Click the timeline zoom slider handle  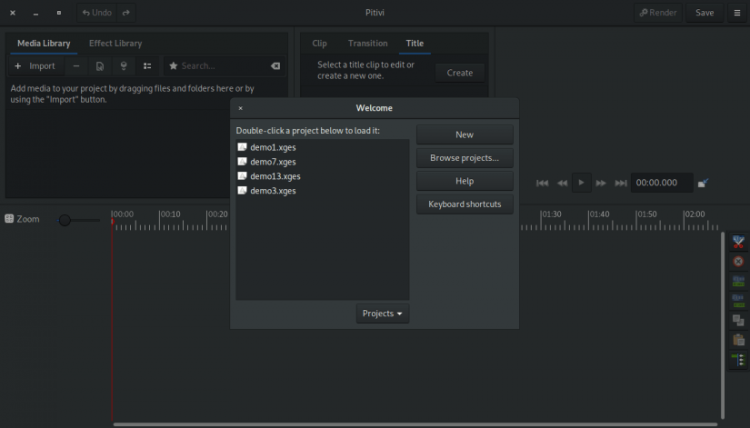pyautogui.click(x=65, y=220)
